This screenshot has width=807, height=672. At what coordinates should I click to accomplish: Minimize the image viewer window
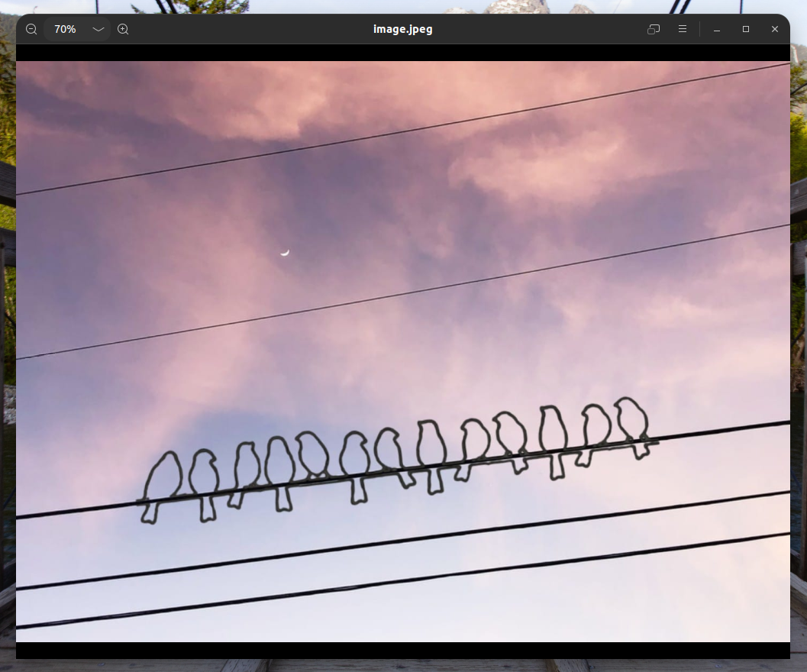(x=717, y=29)
